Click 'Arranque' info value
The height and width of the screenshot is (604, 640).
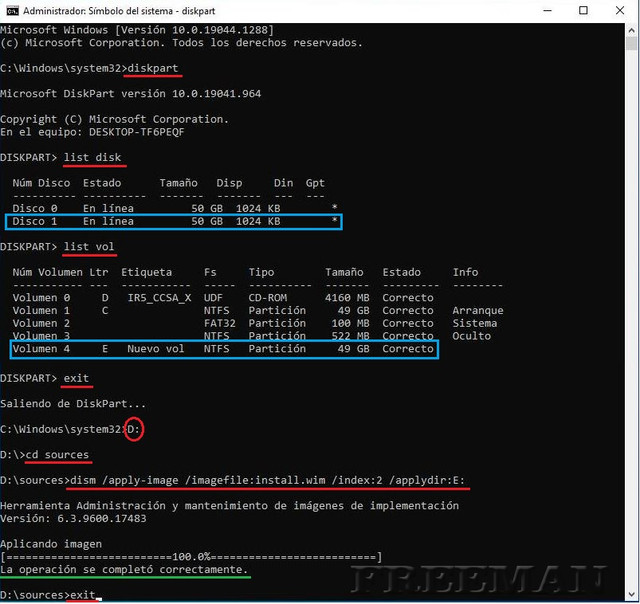click(x=478, y=310)
